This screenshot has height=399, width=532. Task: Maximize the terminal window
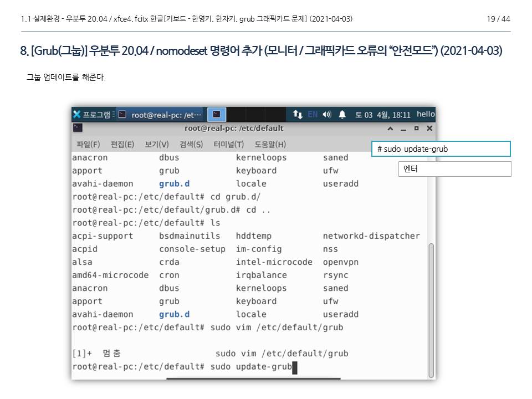click(416, 128)
